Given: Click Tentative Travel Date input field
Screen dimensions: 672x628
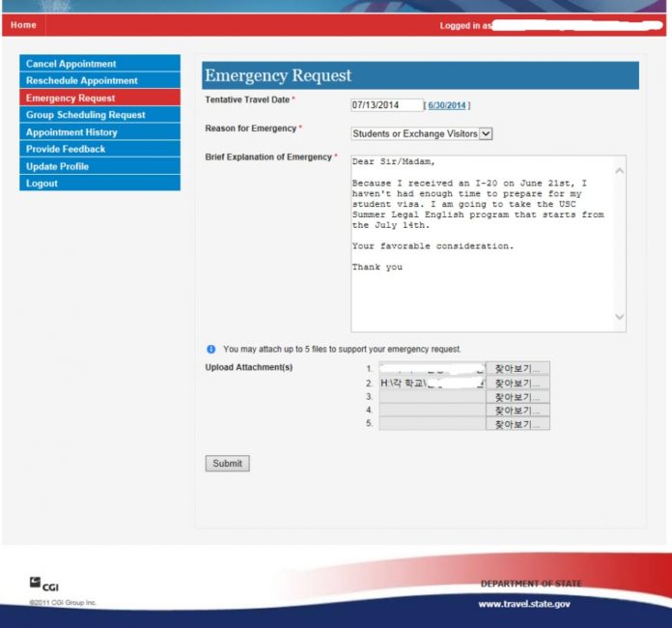Looking at the screenshot, I should [x=386, y=105].
